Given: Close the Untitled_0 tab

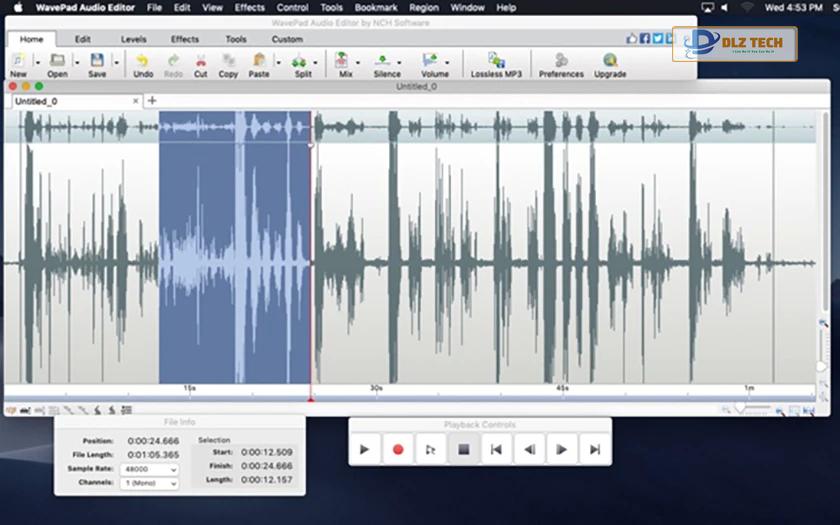Looking at the screenshot, I should pyautogui.click(x=136, y=101).
